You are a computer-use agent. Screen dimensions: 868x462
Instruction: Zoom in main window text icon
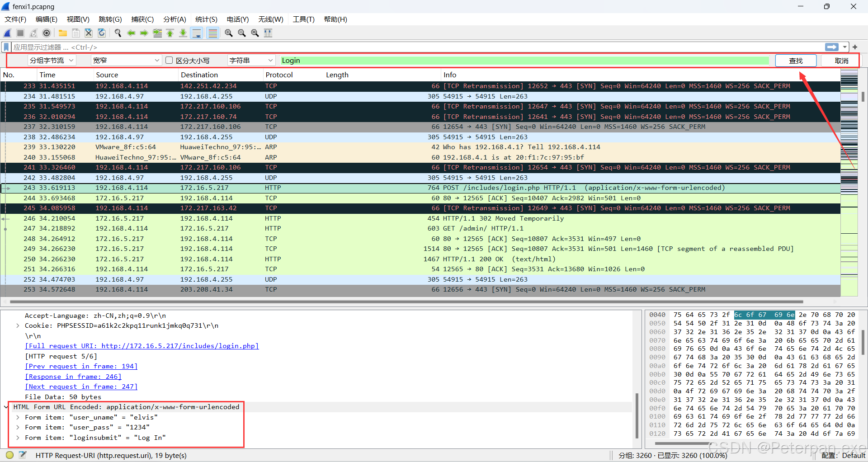[229, 33]
